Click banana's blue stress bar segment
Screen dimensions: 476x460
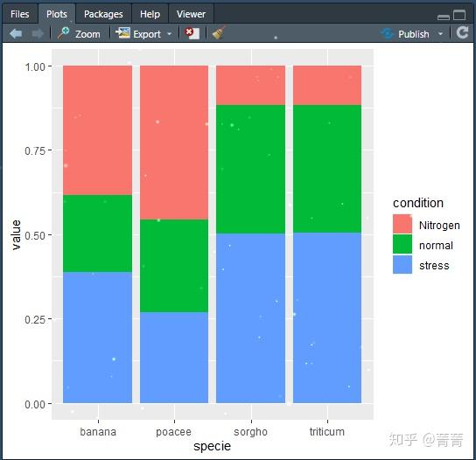pyautogui.click(x=97, y=338)
